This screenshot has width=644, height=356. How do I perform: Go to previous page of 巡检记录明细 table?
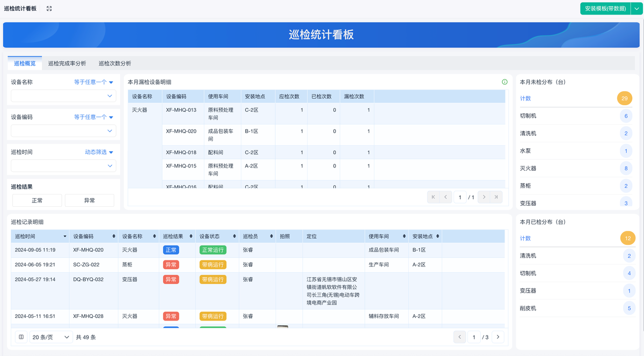[459, 337]
